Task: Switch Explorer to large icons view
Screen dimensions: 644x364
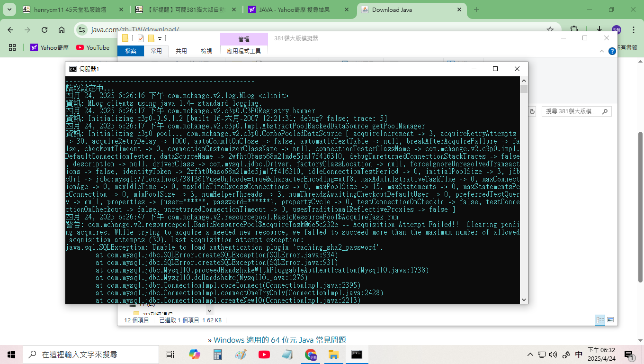Action: (x=610, y=320)
